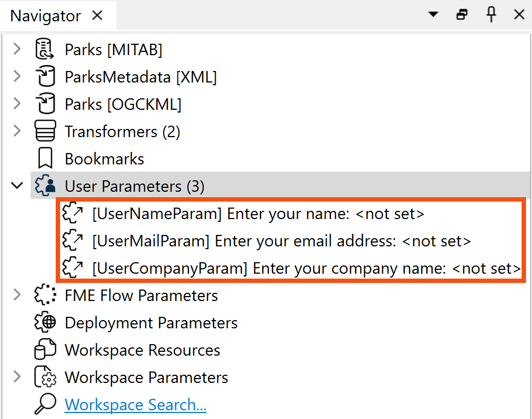Viewport: 532px width, 419px height.
Task: Expand the Transformers tree item
Action: 16,131
